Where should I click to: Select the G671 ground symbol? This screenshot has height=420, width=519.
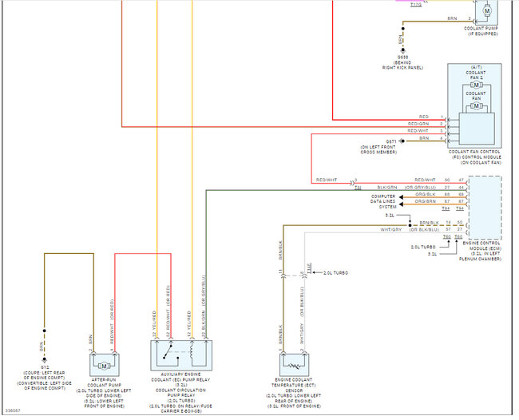[402, 141]
